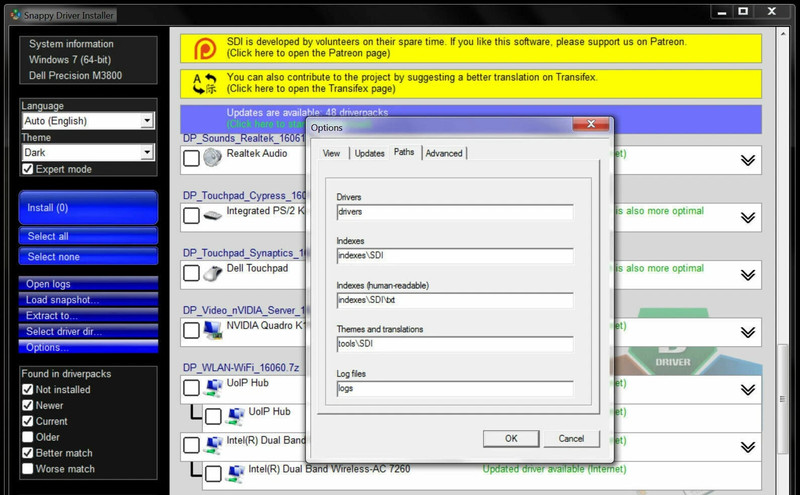800x495 pixels.
Task: Click the Updates are available banner
Action: (471, 119)
